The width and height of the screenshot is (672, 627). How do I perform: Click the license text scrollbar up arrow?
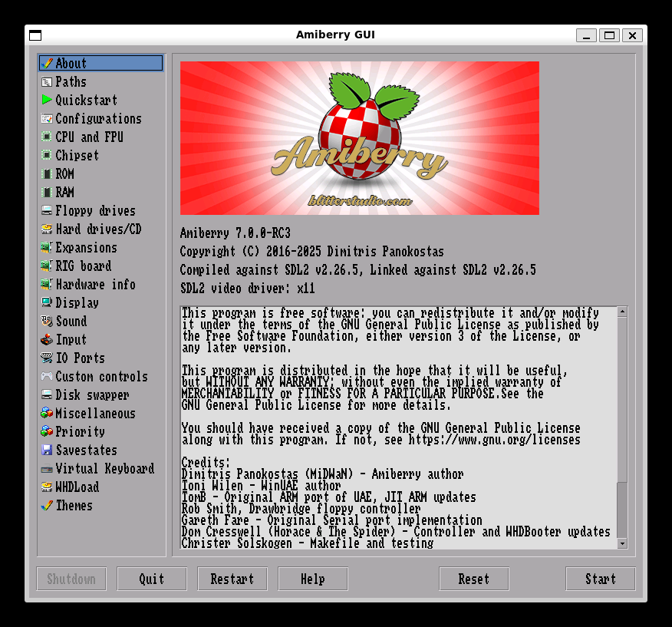tap(622, 312)
